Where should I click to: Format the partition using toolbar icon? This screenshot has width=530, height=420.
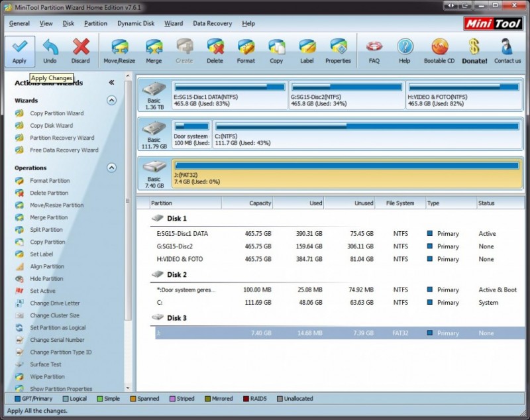(x=246, y=52)
